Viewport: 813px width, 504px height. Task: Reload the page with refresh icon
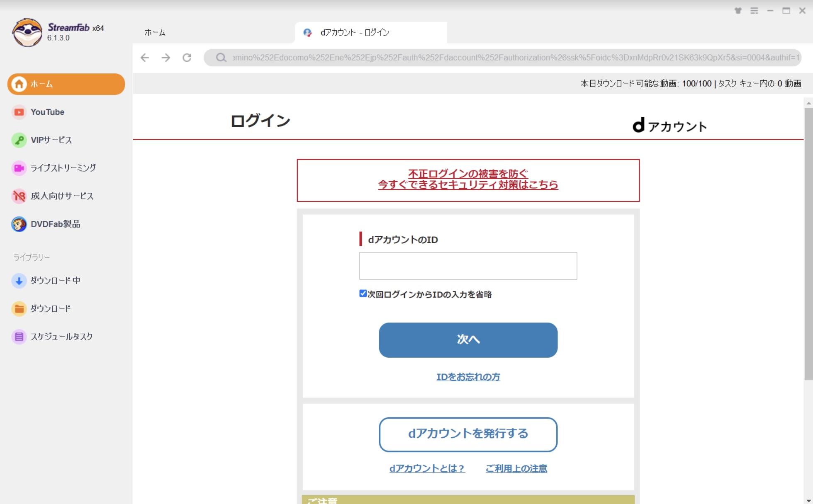187,58
